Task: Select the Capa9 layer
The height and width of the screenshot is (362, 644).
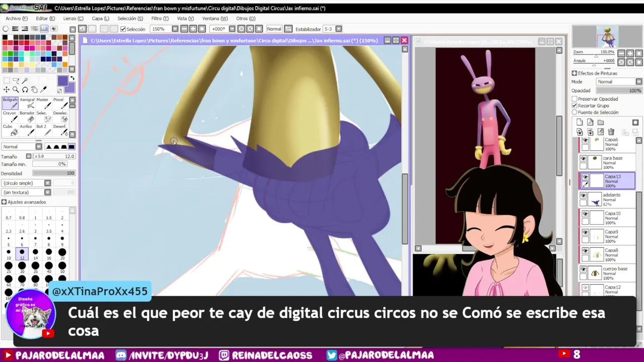Action: click(607, 236)
